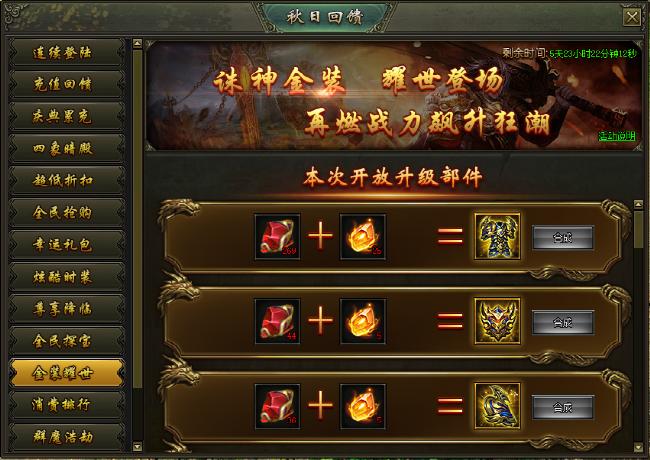Select the blue gold boots result icon

[497, 406]
